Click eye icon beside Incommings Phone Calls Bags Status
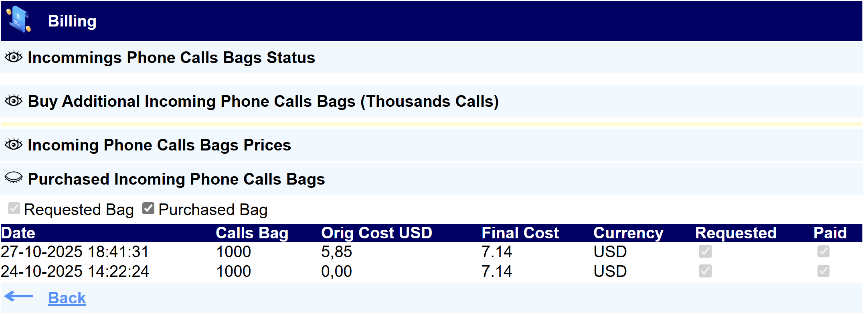Screen dimensions: 868x317 14,57
